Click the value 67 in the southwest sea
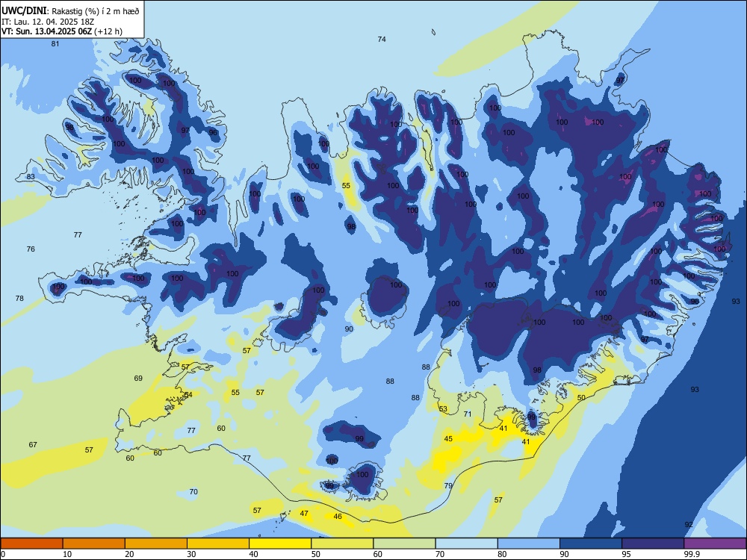 tap(32, 445)
